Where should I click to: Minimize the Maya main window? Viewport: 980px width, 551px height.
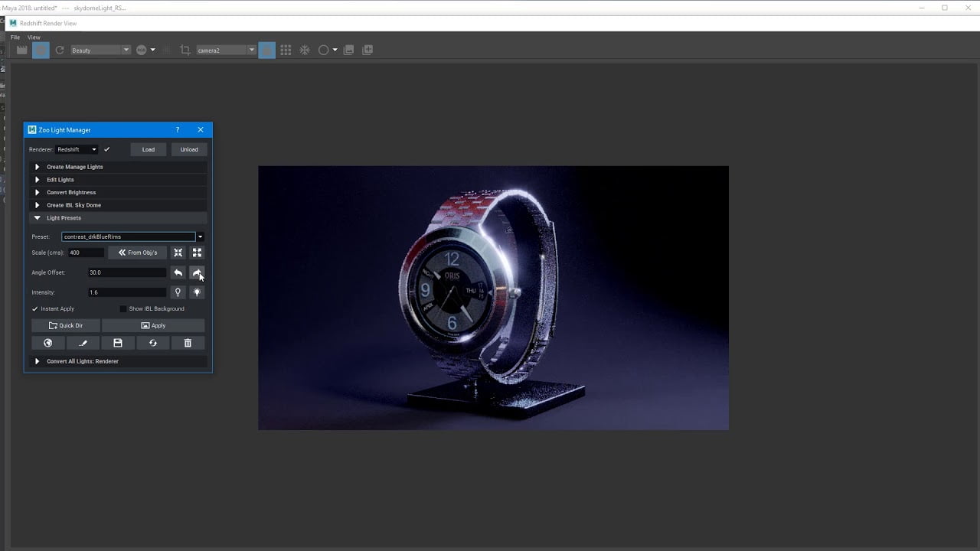tap(921, 8)
